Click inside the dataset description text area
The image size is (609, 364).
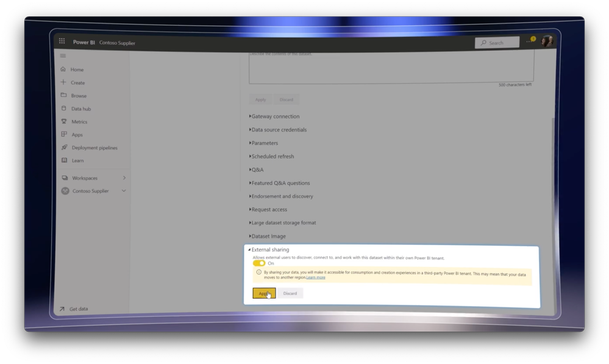point(391,67)
